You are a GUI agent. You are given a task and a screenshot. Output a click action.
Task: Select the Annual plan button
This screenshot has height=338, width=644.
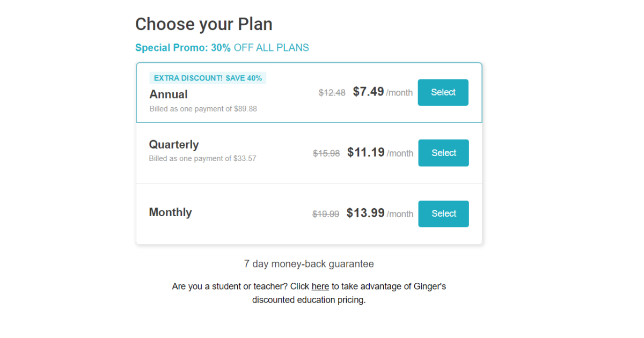443,92
